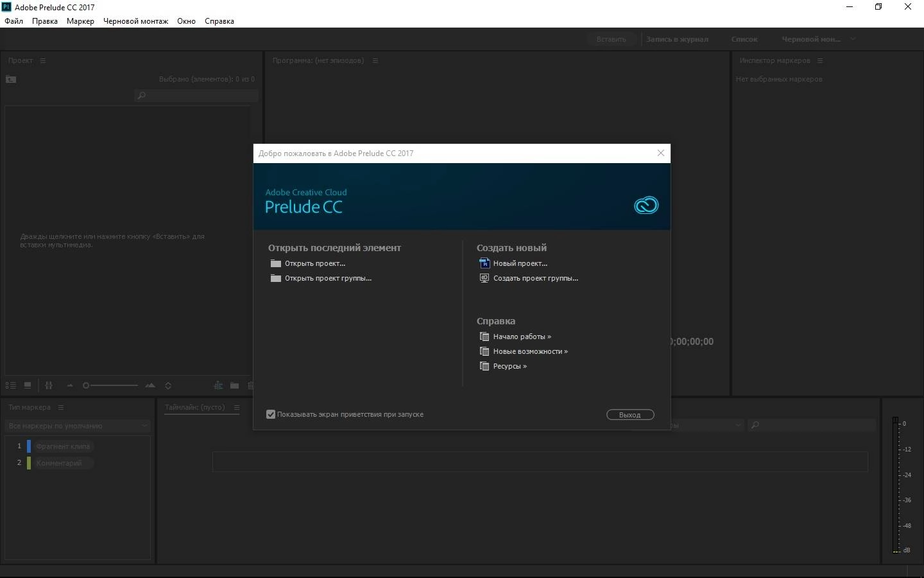The height and width of the screenshot is (578, 924).
Task: Click the audio level meter
Action: point(896,485)
